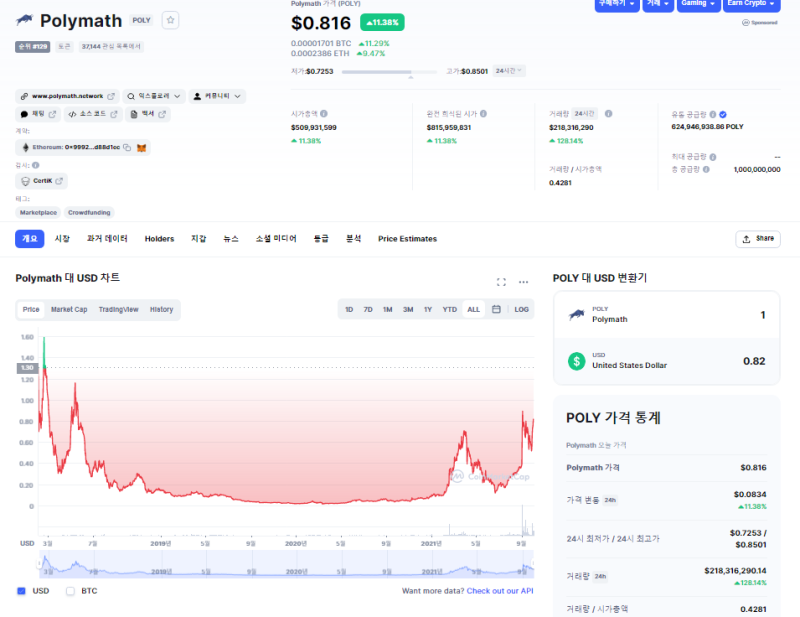The width and height of the screenshot is (800, 617).
Task: Switch to the 시장 tab
Action: click(x=62, y=239)
